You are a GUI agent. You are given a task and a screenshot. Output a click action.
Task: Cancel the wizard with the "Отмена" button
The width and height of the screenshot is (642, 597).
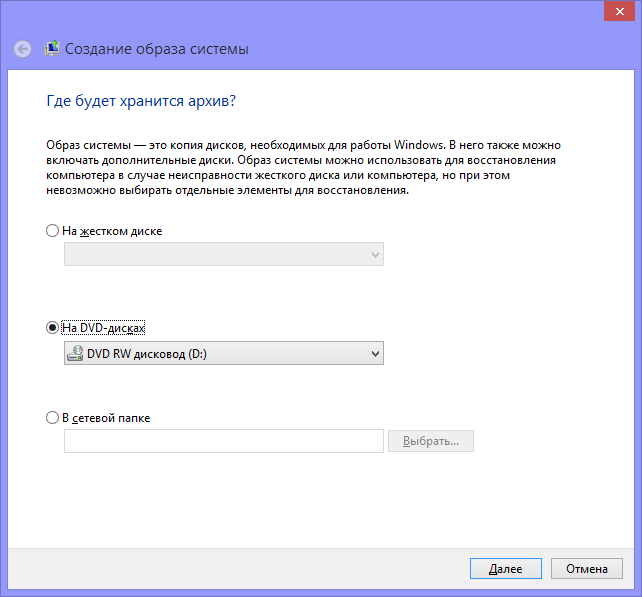(x=586, y=568)
